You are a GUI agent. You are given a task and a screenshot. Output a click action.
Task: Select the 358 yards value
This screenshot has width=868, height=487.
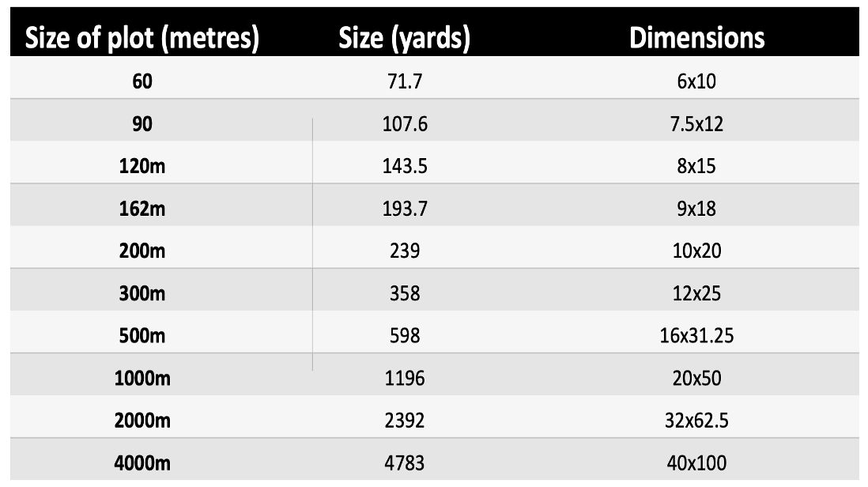pos(404,294)
